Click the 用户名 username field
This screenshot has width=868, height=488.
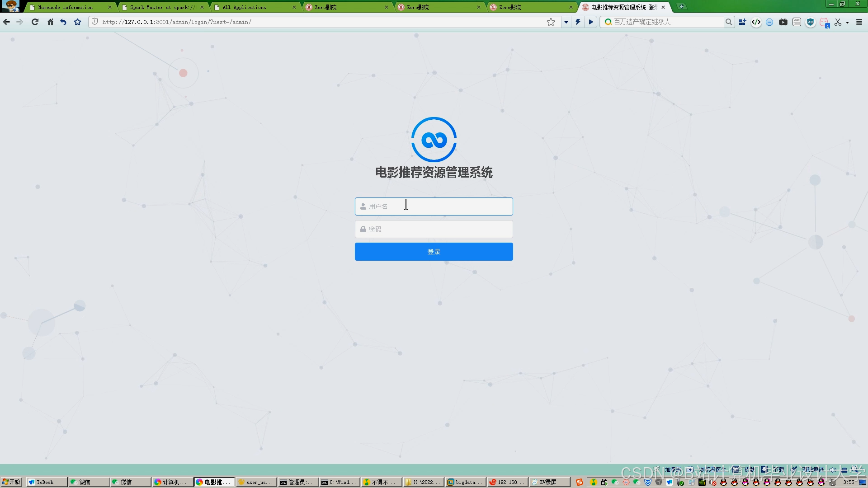tap(434, 206)
